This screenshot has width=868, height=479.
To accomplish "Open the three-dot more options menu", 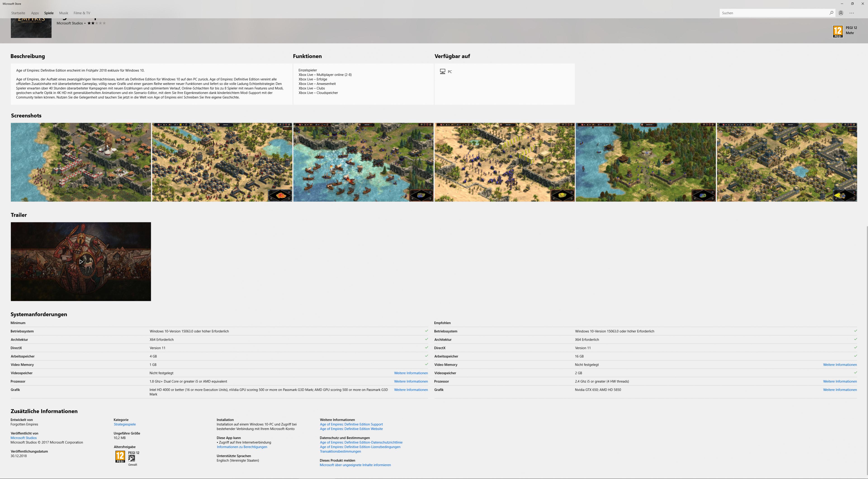I will click(x=851, y=13).
